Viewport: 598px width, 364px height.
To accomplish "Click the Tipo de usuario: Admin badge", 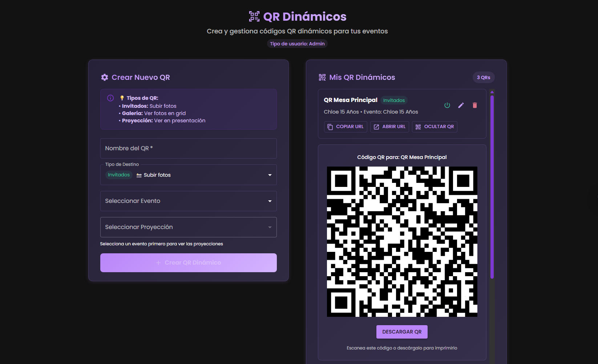I will pyautogui.click(x=297, y=44).
